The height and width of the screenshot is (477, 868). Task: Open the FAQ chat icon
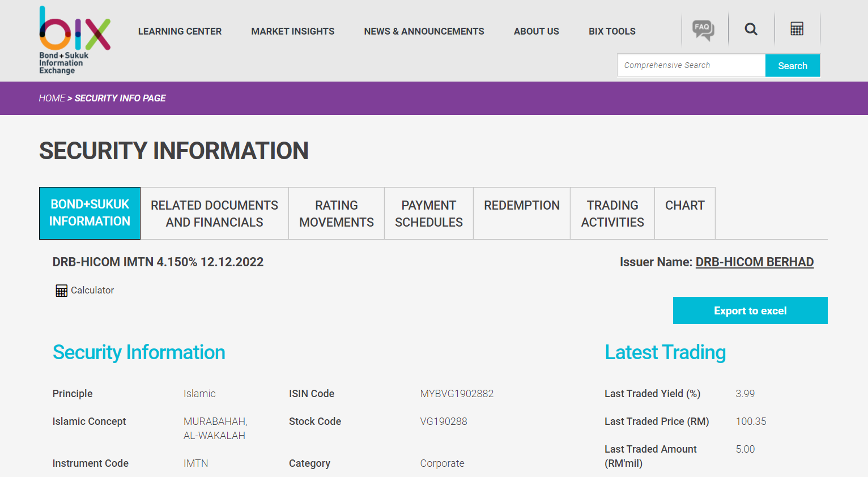[703, 29]
